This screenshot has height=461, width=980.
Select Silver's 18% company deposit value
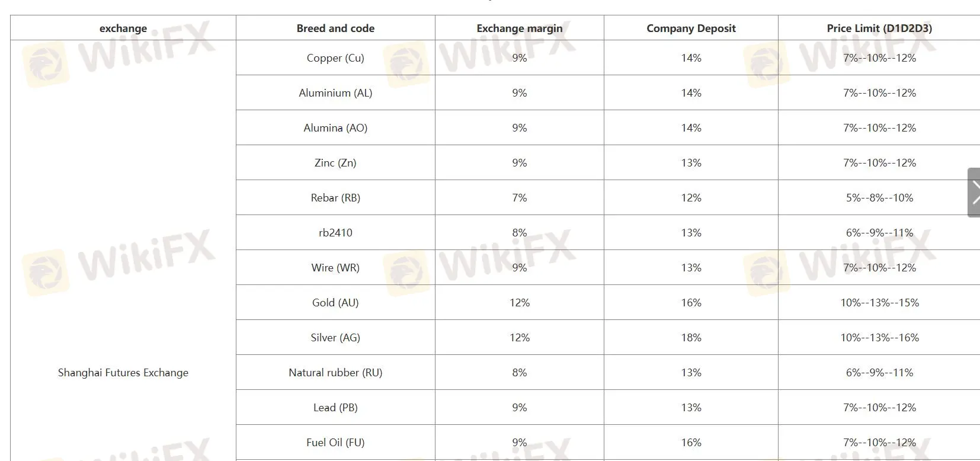coord(691,337)
